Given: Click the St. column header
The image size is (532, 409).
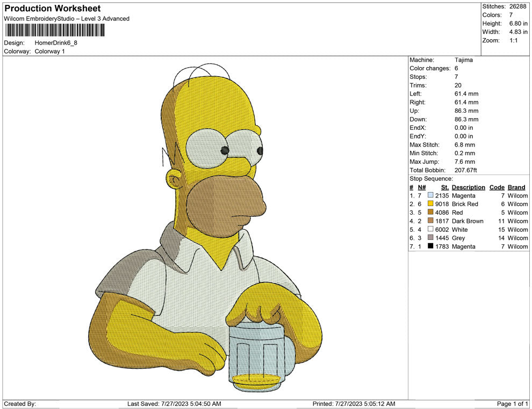Looking at the screenshot, I should [444, 187].
